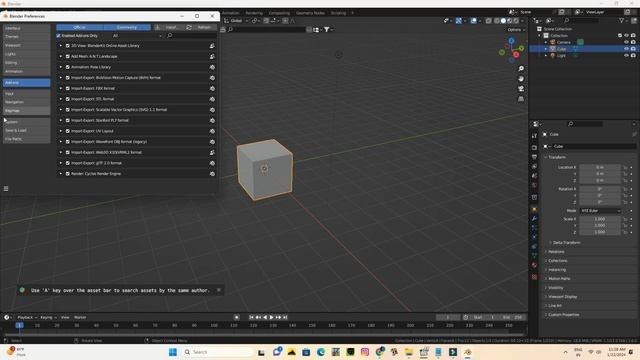Toggle X-ray mode icon in viewport header
This screenshot has height=360, width=640.
tap(489, 20)
